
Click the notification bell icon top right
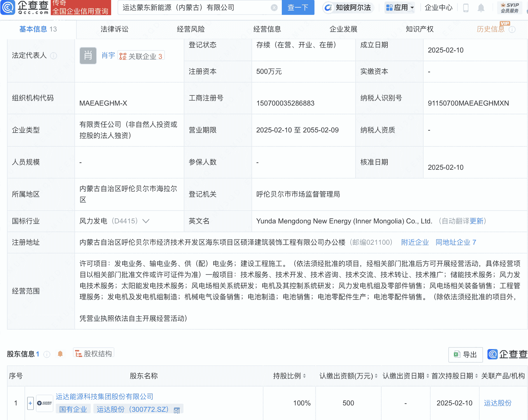tap(482, 8)
